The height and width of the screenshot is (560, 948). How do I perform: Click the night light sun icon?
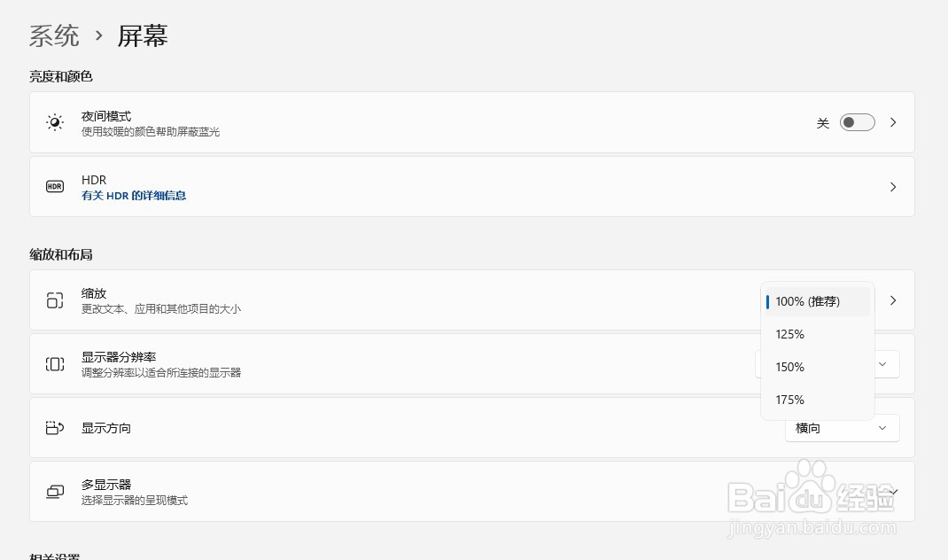click(x=54, y=122)
